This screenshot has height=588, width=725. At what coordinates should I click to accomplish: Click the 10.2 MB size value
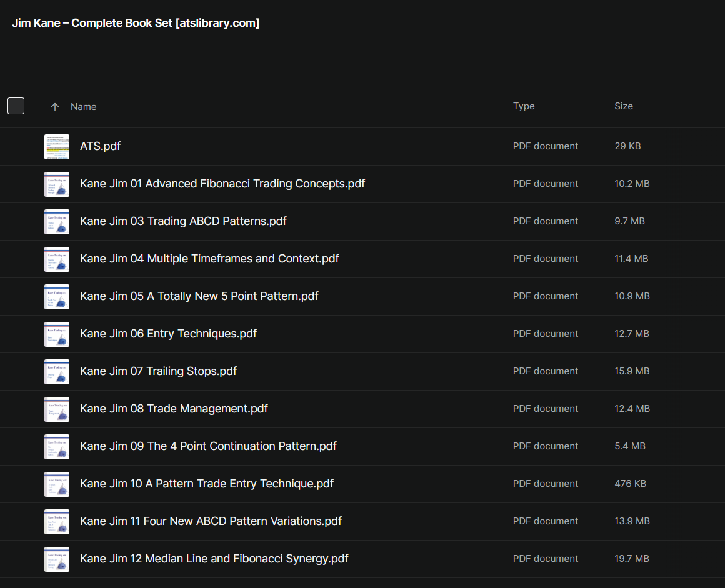(632, 184)
